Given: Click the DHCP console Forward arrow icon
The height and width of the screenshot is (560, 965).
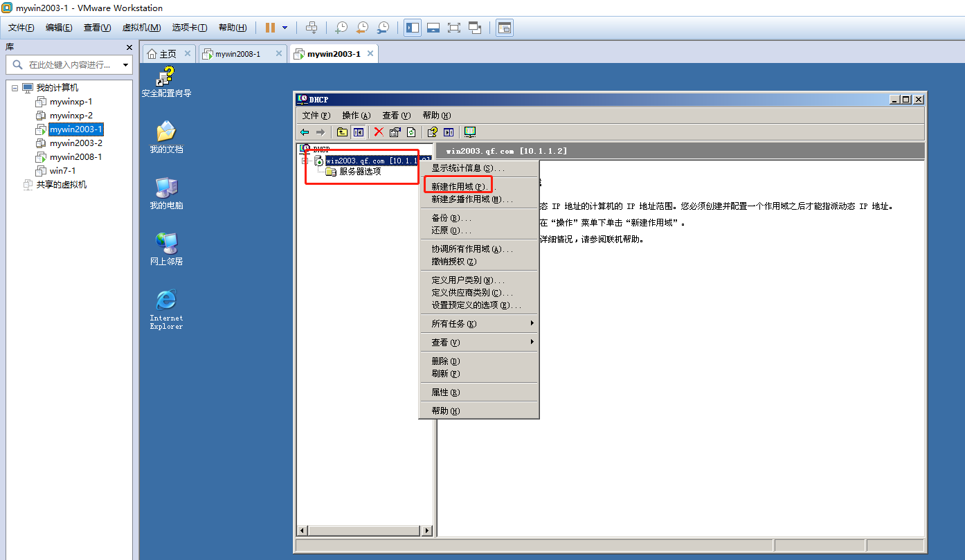Looking at the screenshot, I should [320, 132].
